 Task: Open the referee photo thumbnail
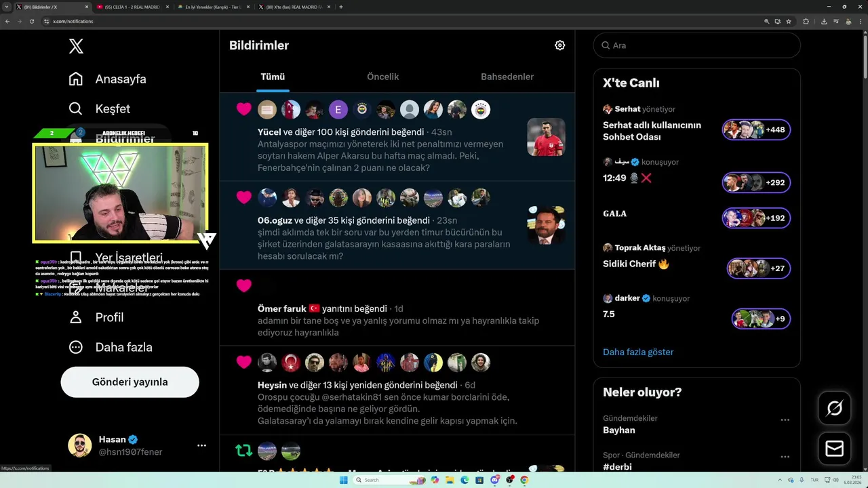[x=546, y=137]
